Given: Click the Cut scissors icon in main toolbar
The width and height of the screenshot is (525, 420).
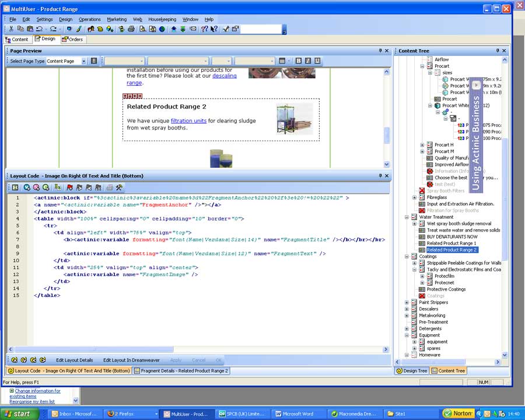Looking at the screenshot, I should coord(11,29).
